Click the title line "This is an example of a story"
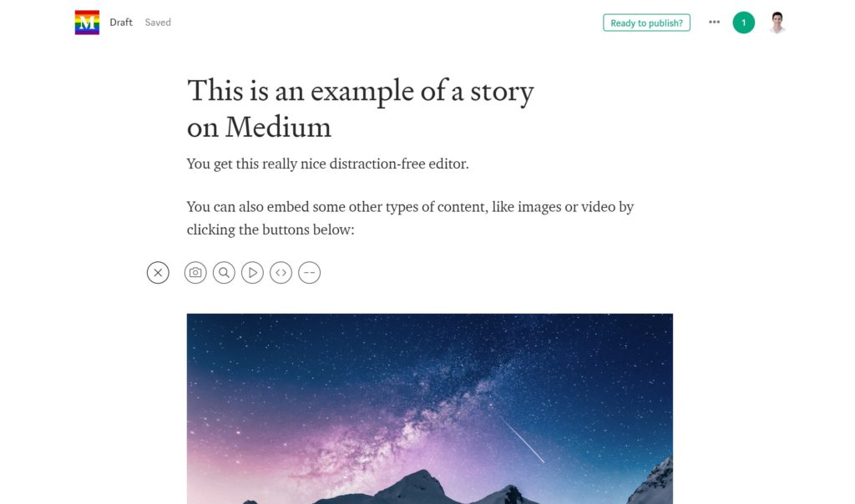The width and height of the screenshot is (855, 504). [x=360, y=91]
